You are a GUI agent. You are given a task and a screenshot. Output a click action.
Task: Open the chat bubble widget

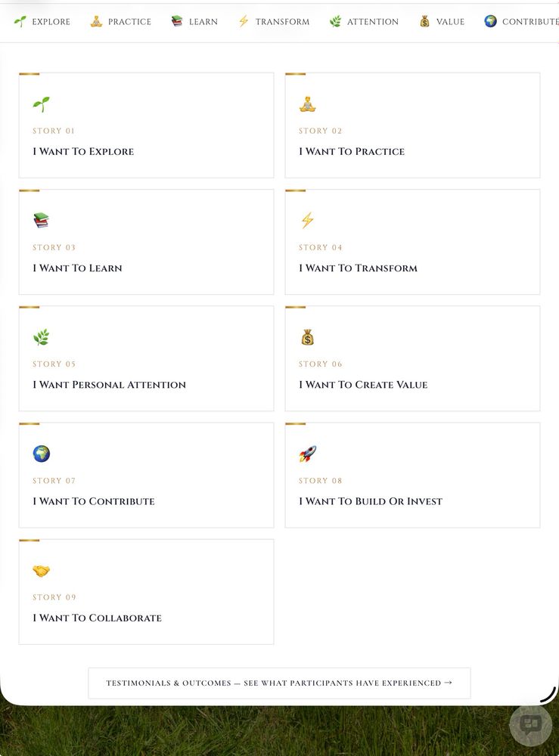coord(530,725)
